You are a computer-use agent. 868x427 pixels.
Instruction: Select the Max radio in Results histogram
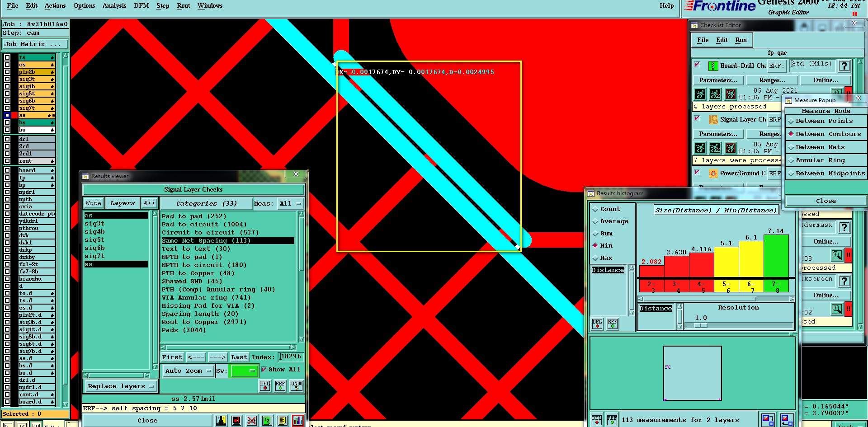[x=595, y=258]
